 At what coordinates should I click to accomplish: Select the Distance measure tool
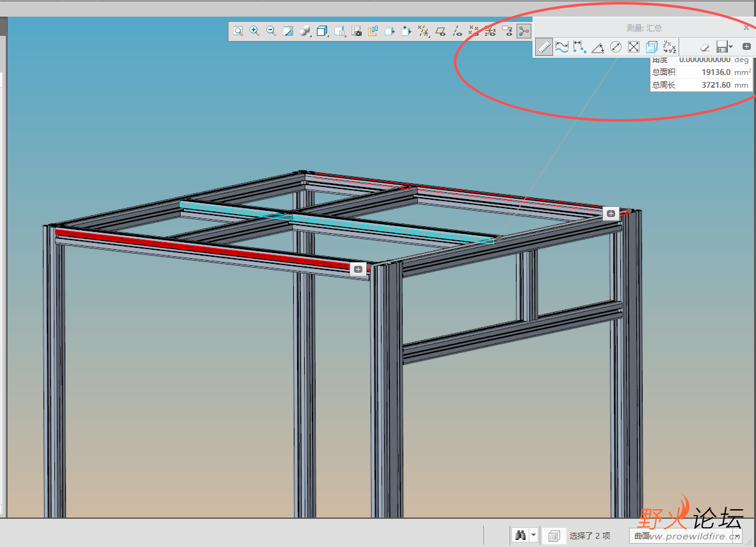(579, 47)
